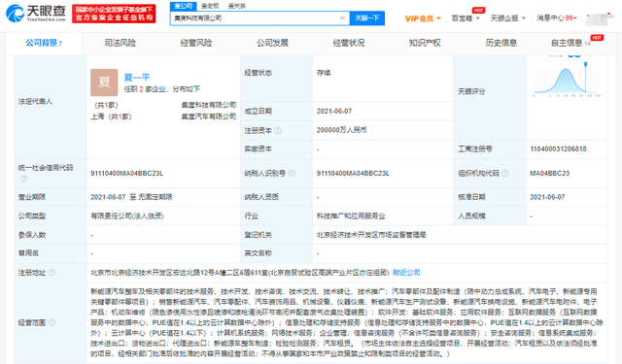Click into the company search input field

256,18
